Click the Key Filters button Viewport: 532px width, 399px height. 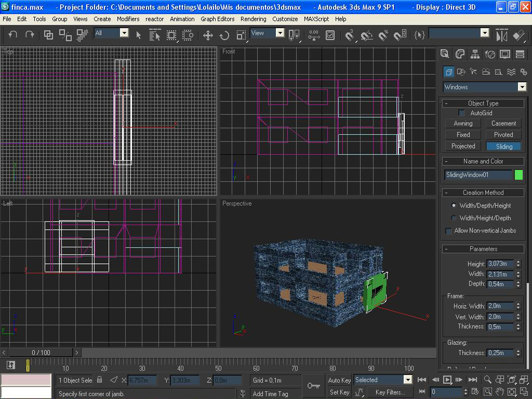[390, 392]
